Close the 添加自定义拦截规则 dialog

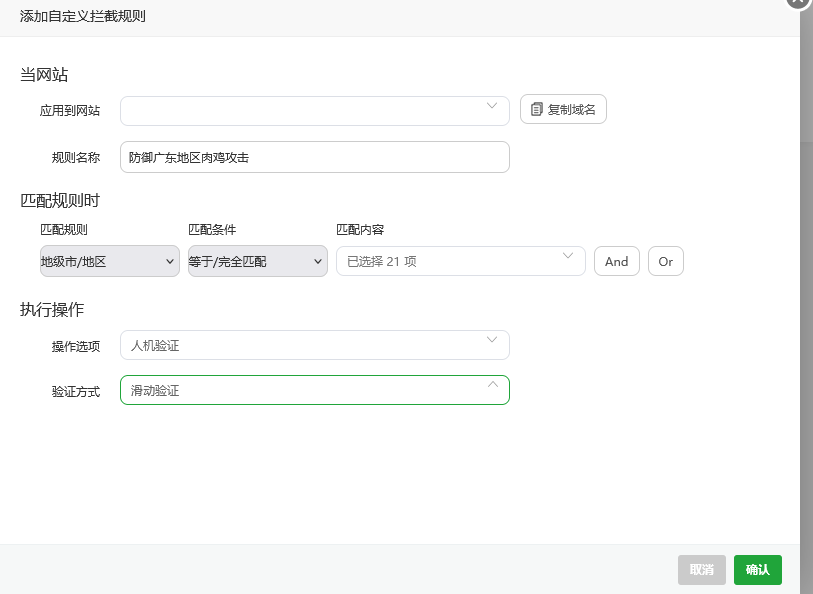[x=797, y=5]
